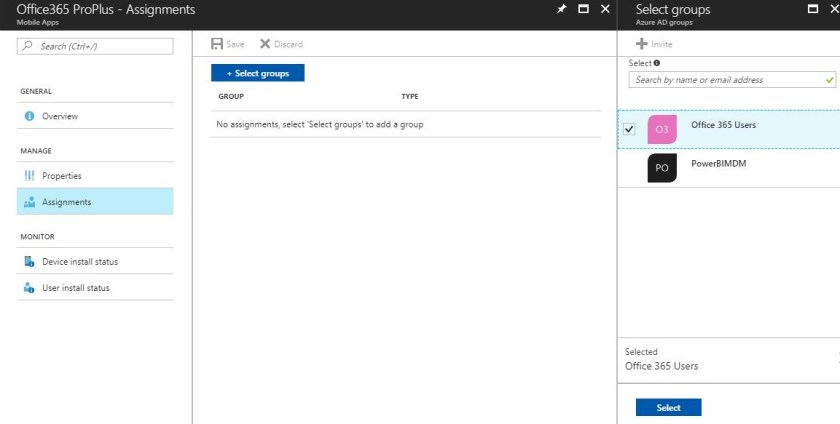Click the 'No assignments' message text
The height and width of the screenshot is (424, 840).
coord(320,124)
